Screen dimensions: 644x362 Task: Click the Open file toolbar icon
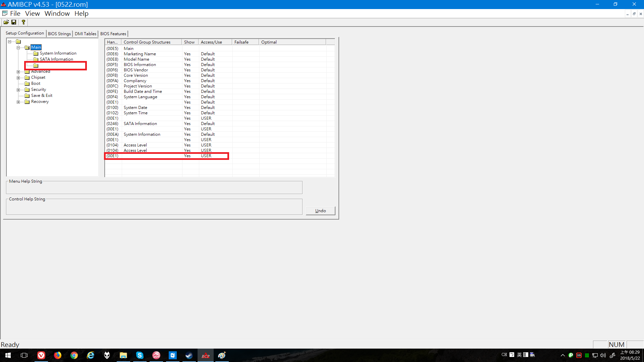click(6, 22)
